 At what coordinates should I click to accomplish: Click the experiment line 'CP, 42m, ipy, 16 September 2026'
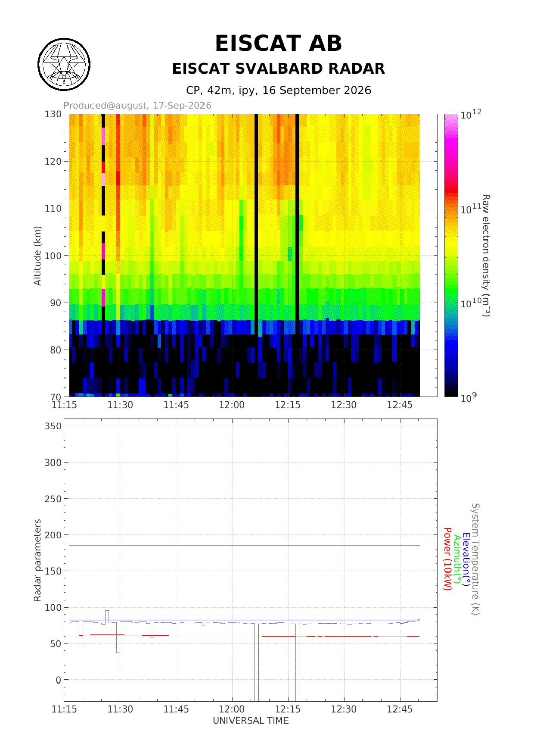tap(278, 90)
